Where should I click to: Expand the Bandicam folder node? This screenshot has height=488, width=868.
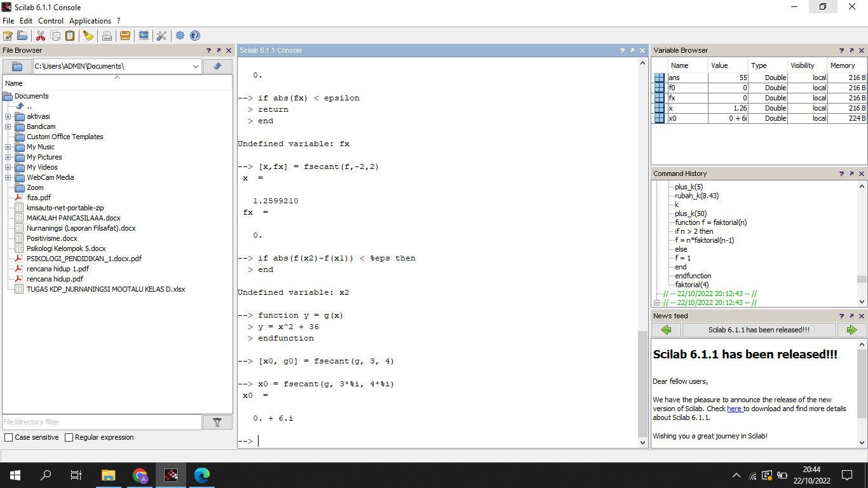coord(8,126)
